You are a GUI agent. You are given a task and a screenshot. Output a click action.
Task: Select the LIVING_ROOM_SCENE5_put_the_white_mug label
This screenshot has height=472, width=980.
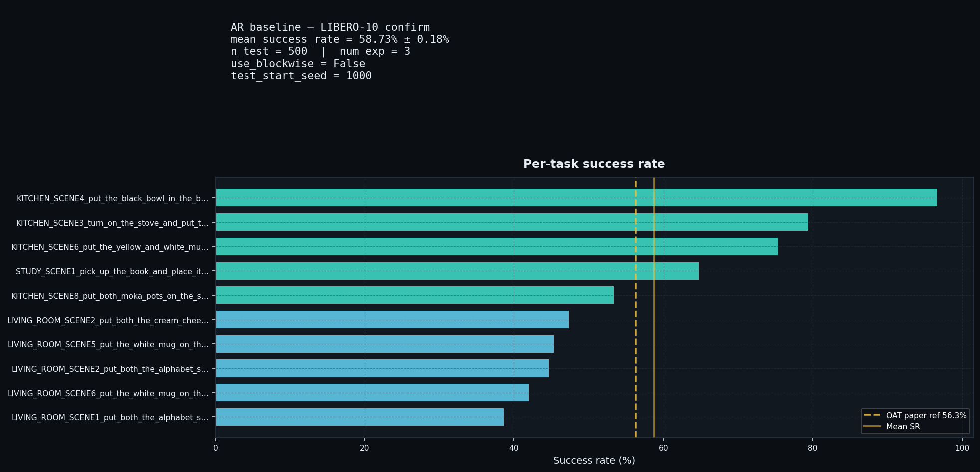[108, 345]
